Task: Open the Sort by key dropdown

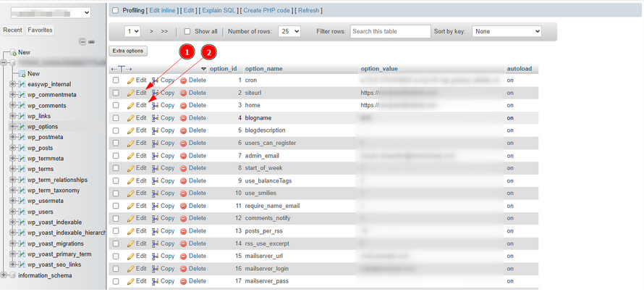Action: (x=507, y=32)
